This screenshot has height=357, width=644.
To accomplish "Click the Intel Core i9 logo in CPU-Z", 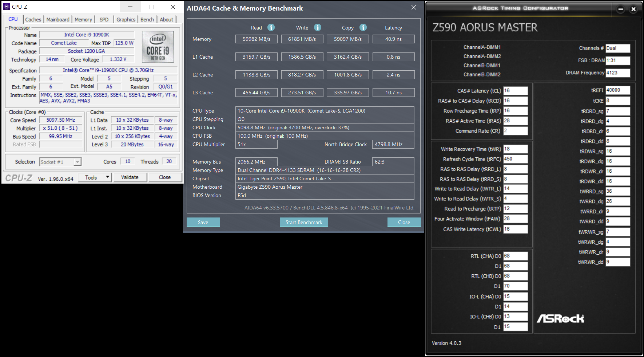I will pos(158,47).
